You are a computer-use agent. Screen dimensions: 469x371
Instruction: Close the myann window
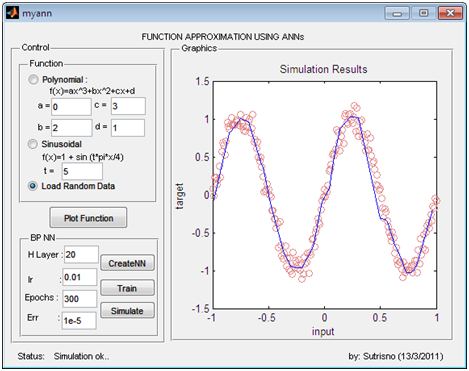(x=450, y=13)
